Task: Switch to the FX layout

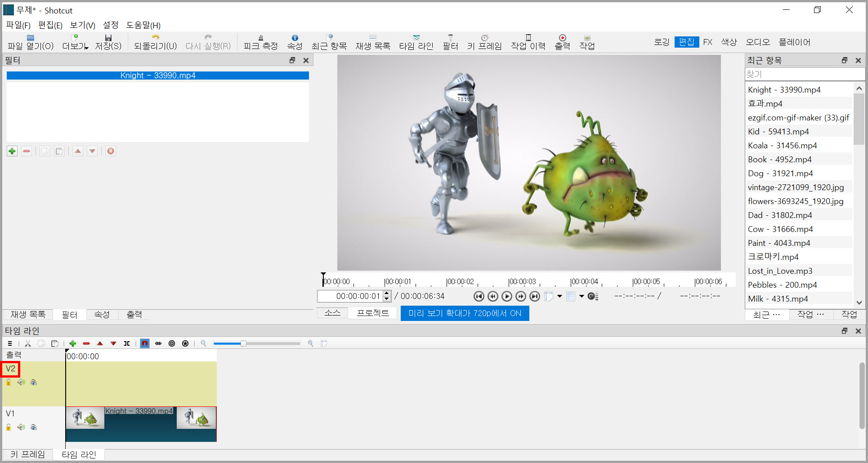Action: click(x=707, y=42)
